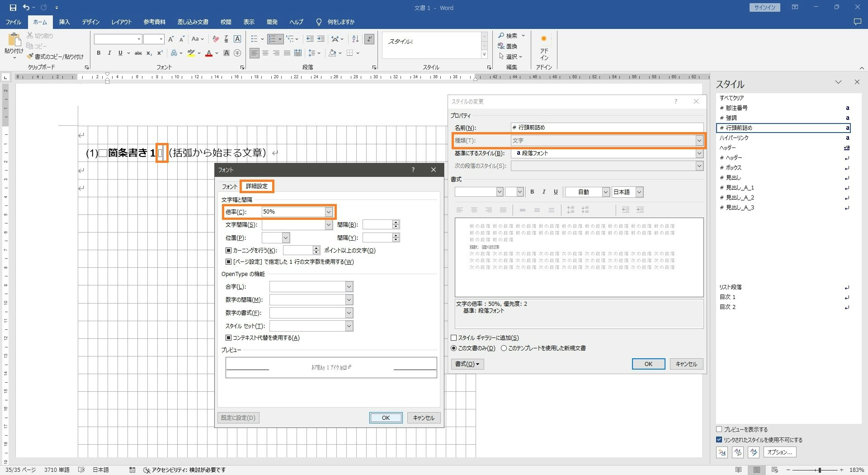
Task: Open the 数字の書式 number forms dropdown
Action: pos(349,313)
